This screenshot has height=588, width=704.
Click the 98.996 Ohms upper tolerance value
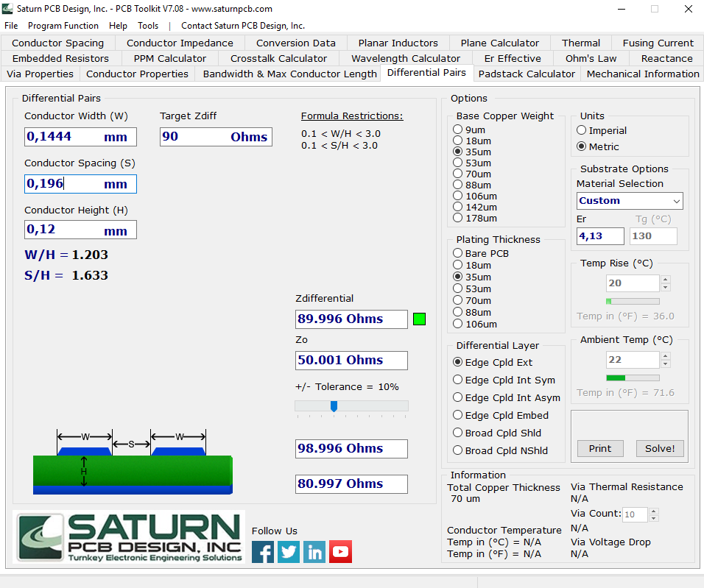coord(351,449)
